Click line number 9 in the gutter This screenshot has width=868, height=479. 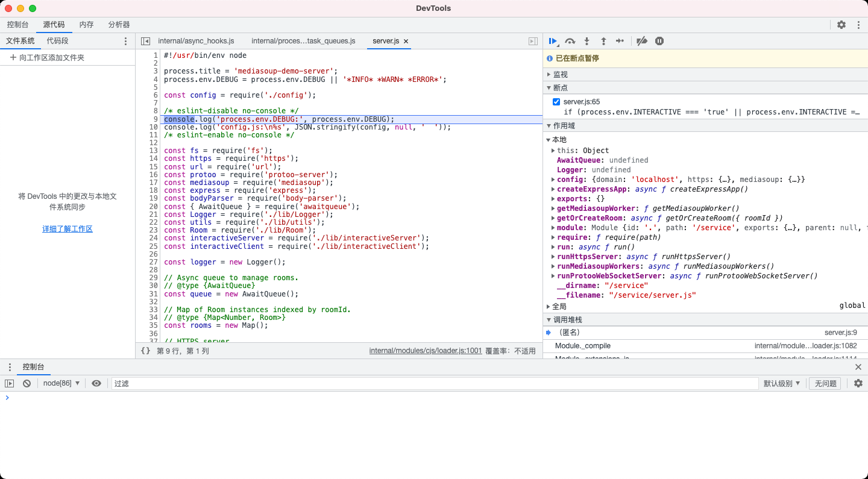[155, 119]
